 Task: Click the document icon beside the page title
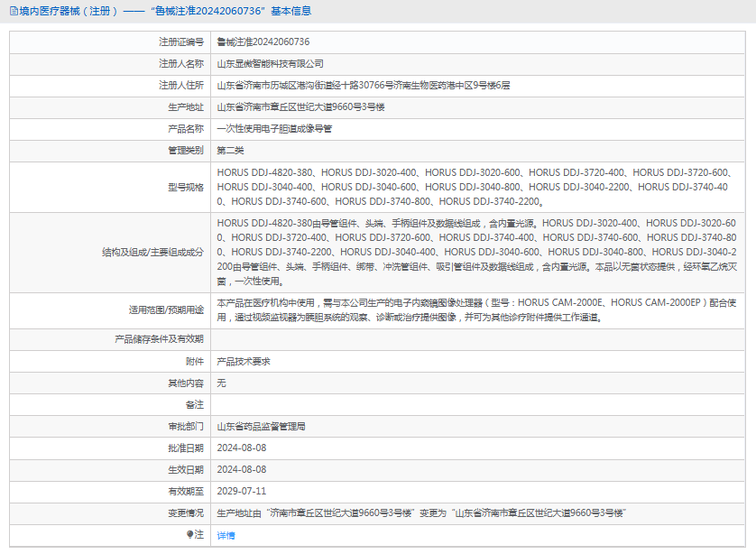coord(14,11)
